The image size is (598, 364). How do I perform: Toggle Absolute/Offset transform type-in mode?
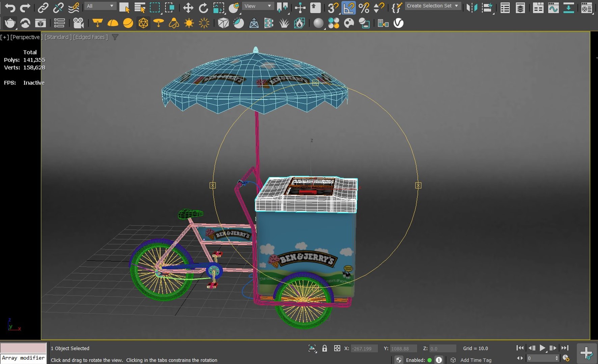coord(337,348)
